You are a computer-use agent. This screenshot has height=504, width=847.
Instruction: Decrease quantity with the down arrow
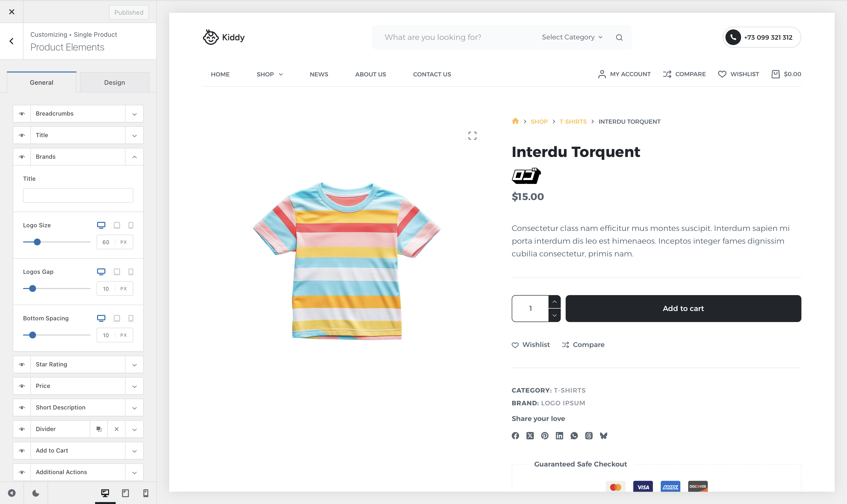click(x=554, y=315)
